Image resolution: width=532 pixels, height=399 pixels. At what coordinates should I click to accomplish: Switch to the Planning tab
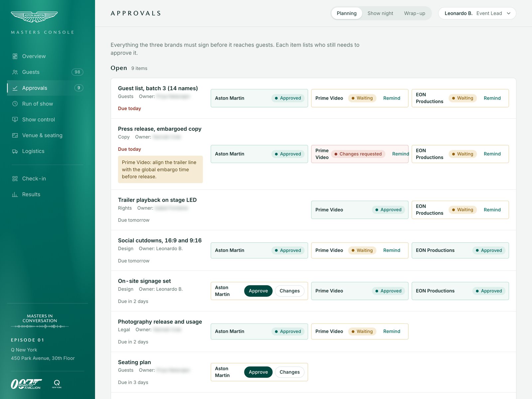[346, 13]
